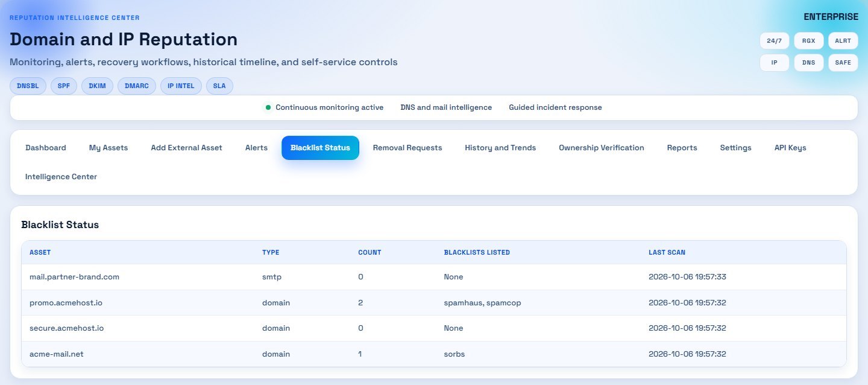The width and height of the screenshot is (868, 385).
Task: Switch to the Reports tab
Action: pos(682,148)
